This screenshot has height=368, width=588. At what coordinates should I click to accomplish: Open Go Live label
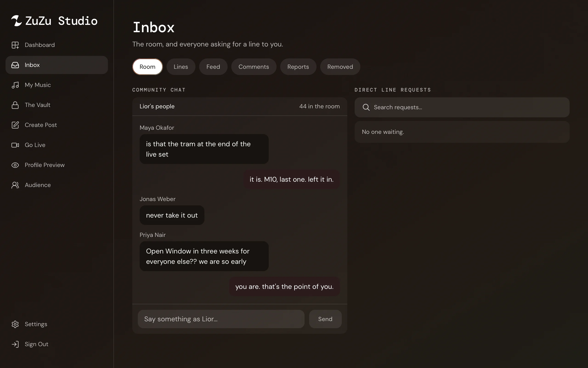click(x=35, y=145)
